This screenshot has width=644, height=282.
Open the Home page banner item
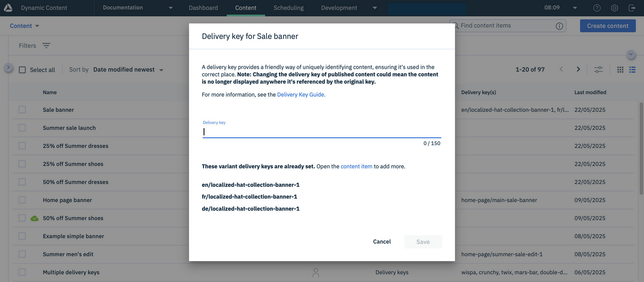67,200
